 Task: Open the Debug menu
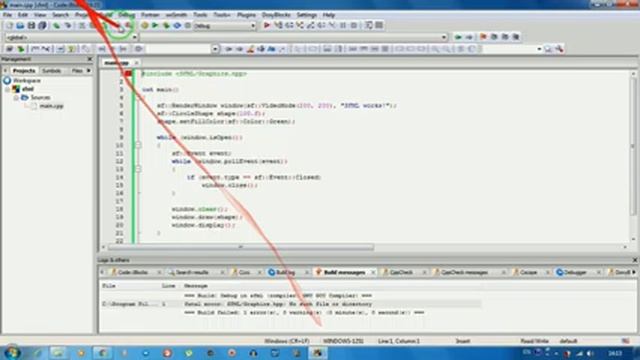[x=127, y=15]
